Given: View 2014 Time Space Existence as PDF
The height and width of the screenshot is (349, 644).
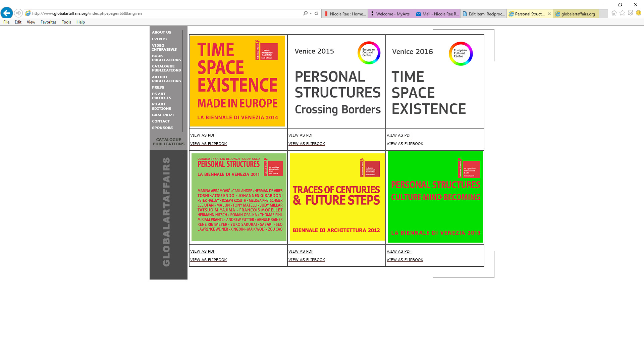Looking at the screenshot, I should click(x=203, y=135).
